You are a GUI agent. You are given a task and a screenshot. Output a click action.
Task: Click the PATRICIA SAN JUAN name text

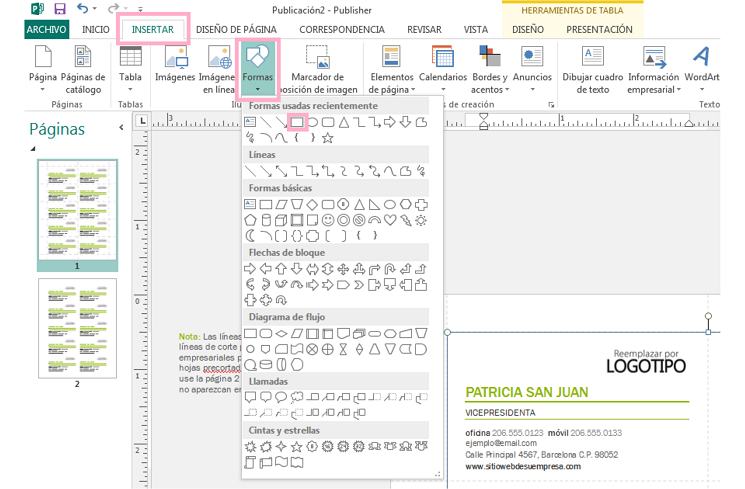pyautogui.click(x=526, y=392)
